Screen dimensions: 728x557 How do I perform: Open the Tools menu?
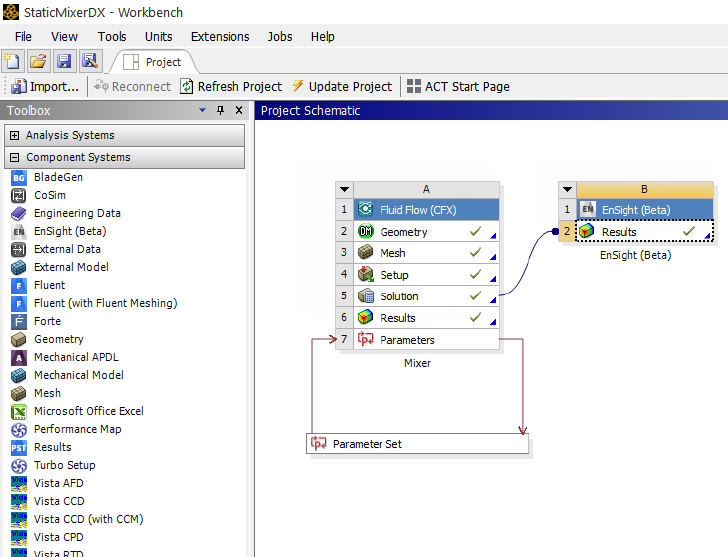click(x=112, y=37)
